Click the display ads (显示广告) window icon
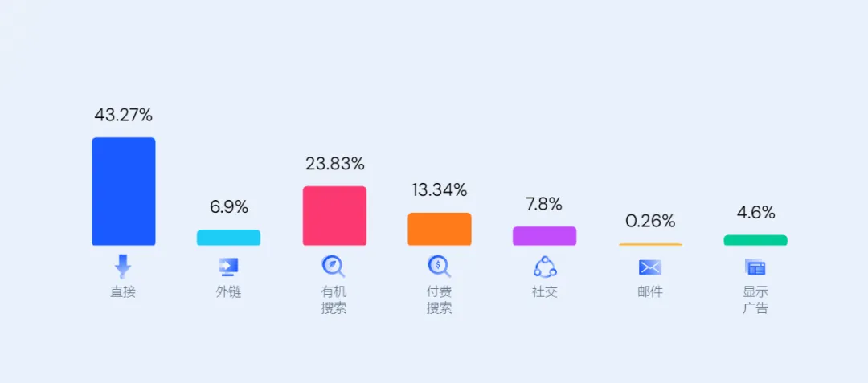The image size is (868, 383). tap(755, 267)
